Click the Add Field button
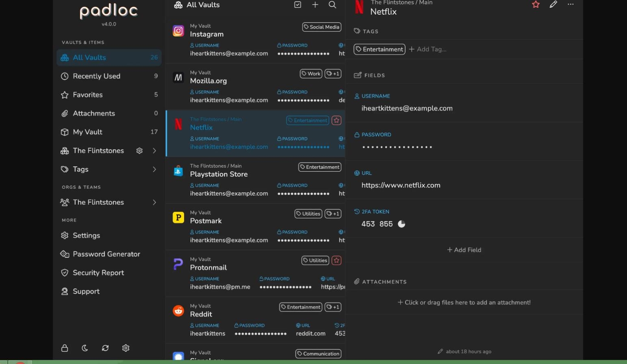 tap(464, 250)
